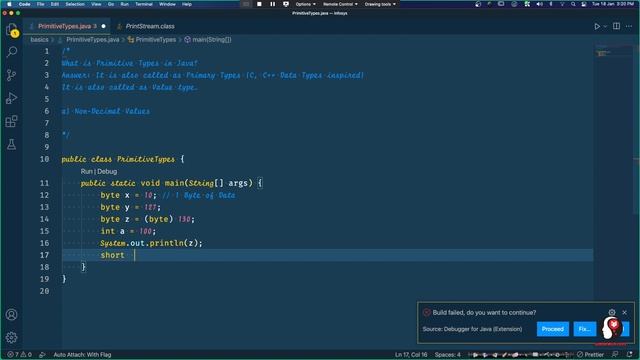
Task: Open the Help menu
Action: tap(187, 4)
